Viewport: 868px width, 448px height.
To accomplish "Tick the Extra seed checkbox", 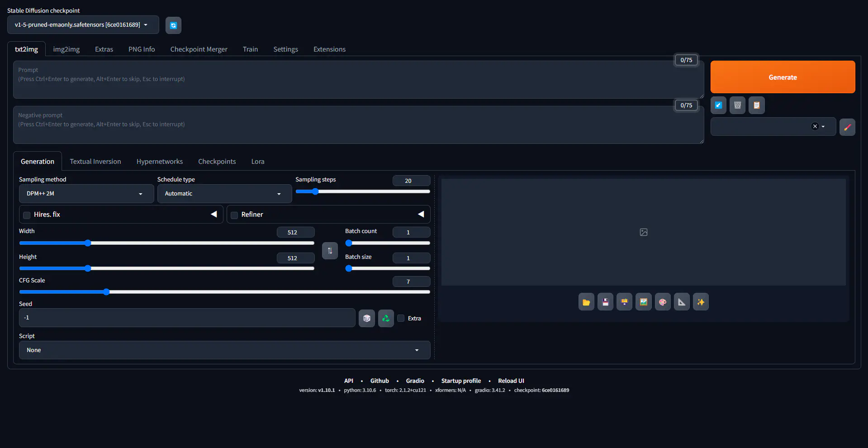I will [x=401, y=318].
